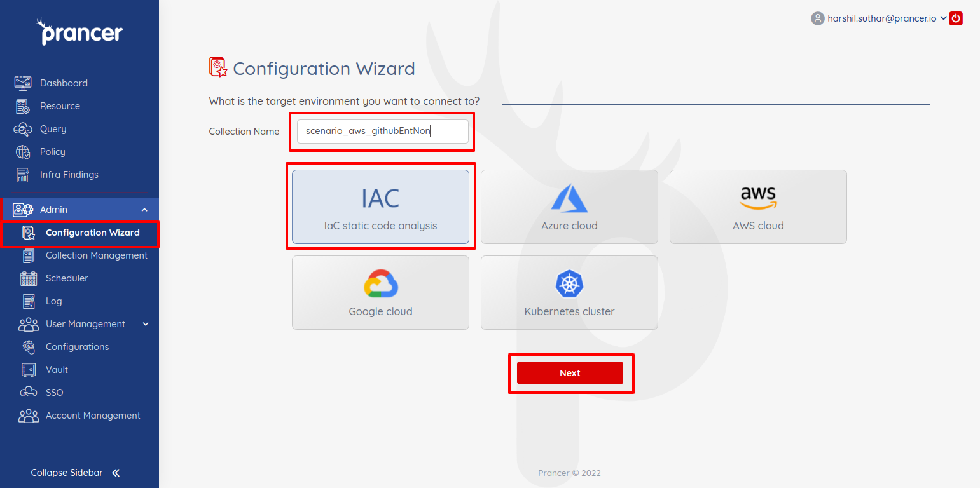Click the Collapse Sidebar label
Screen dimensions: 980x488
(67, 473)
